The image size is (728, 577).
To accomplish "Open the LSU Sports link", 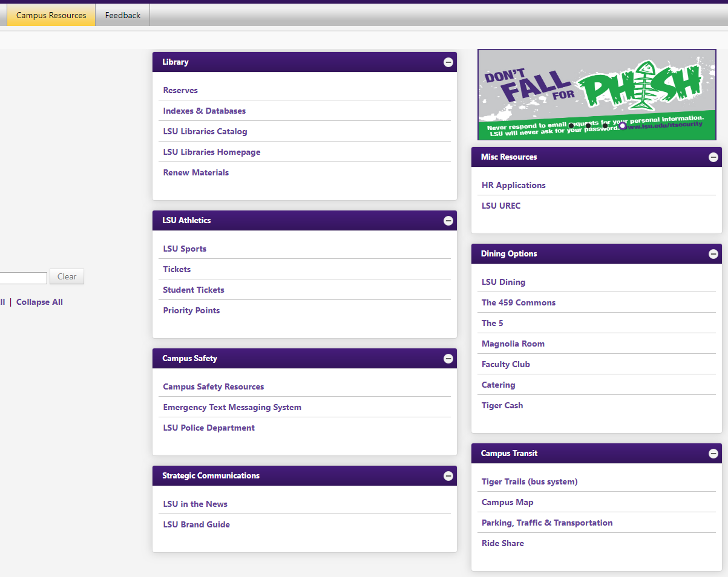I will point(185,249).
